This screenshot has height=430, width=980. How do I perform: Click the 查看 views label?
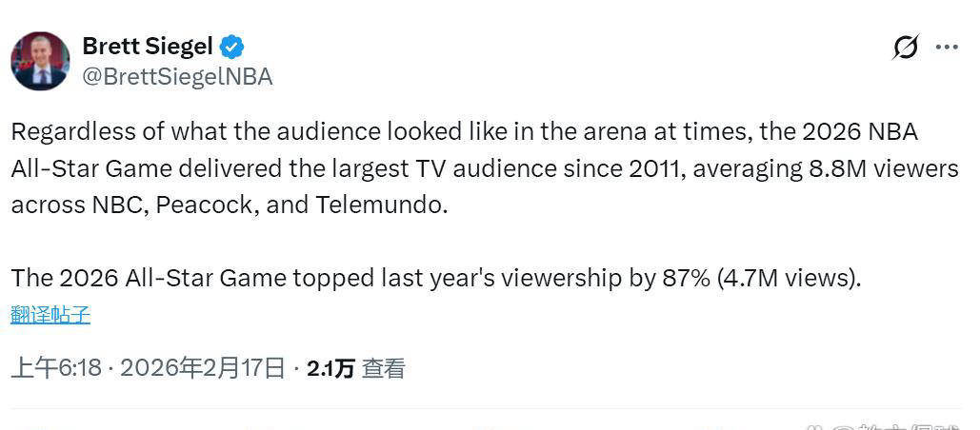[384, 368]
